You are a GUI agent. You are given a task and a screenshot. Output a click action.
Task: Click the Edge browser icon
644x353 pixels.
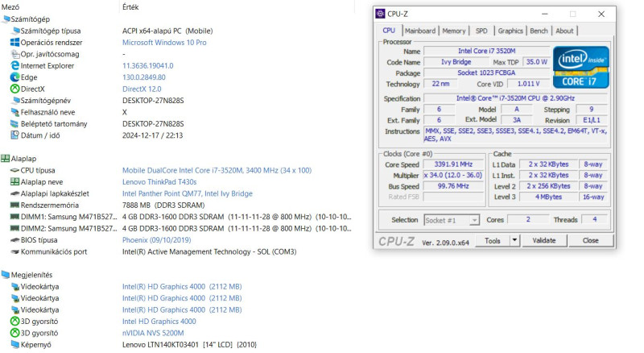(14, 77)
